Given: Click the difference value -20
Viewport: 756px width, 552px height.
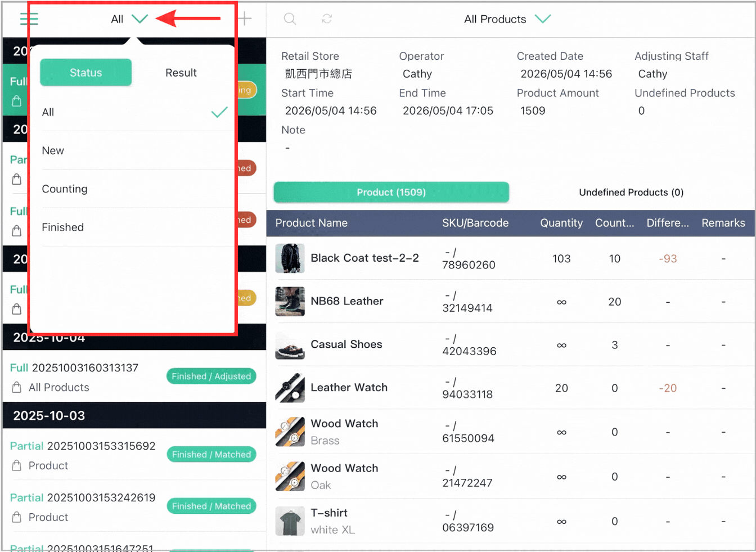Looking at the screenshot, I should pyautogui.click(x=668, y=388).
